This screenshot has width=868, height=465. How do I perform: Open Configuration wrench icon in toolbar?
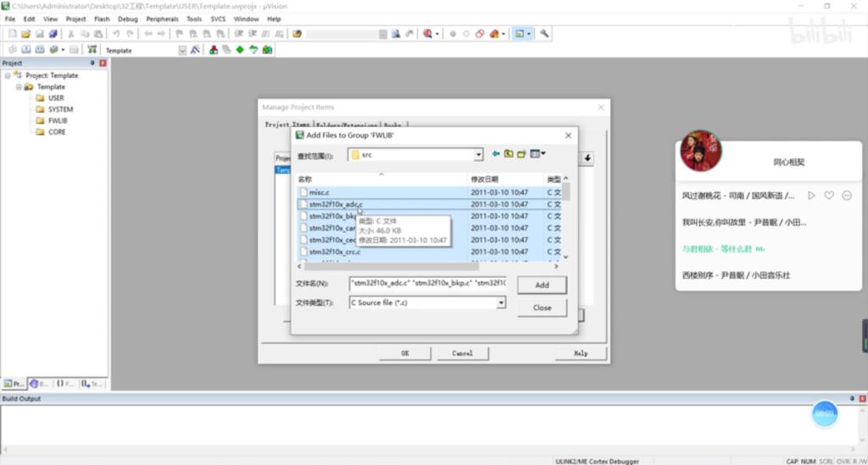(x=544, y=34)
